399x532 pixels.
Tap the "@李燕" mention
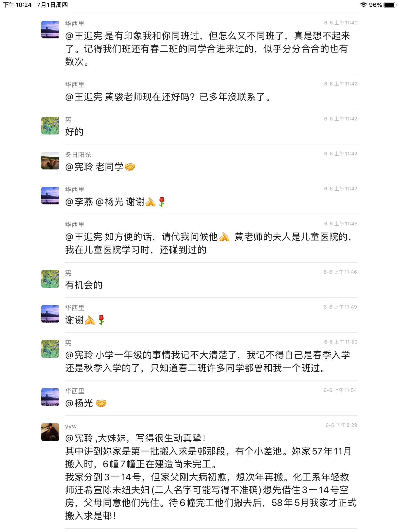click(79, 202)
